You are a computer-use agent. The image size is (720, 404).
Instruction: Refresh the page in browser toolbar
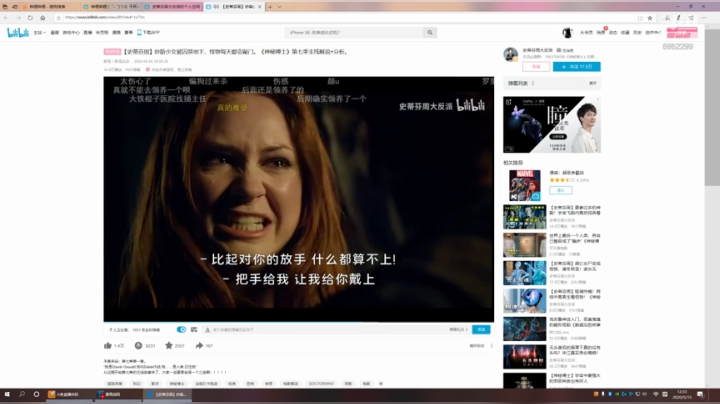30,18
